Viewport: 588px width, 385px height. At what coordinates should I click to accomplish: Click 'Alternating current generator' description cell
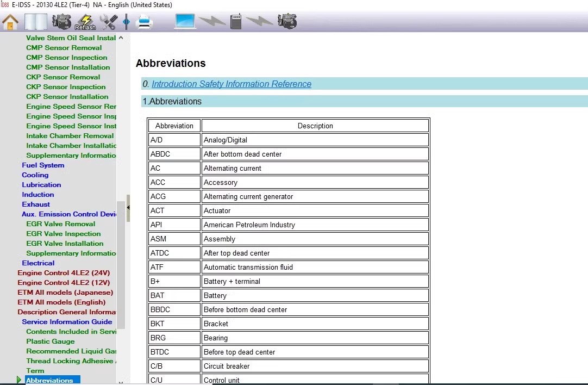click(315, 196)
